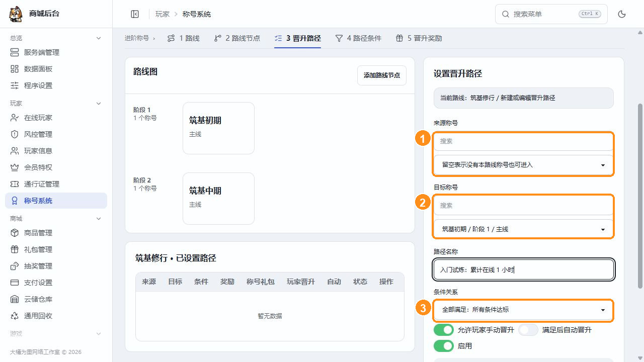Collapse the sidebar using the panel toggle icon
Screen dimensions: 644x362
pyautogui.click(x=135, y=14)
